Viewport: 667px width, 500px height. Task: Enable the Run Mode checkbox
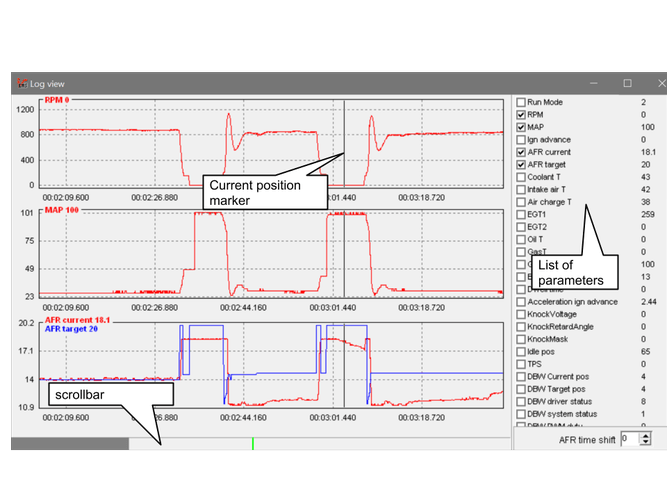point(520,102)
